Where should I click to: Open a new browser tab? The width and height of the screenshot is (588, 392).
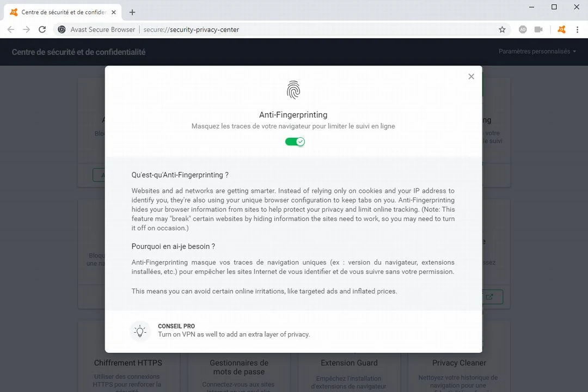(132, 13)
